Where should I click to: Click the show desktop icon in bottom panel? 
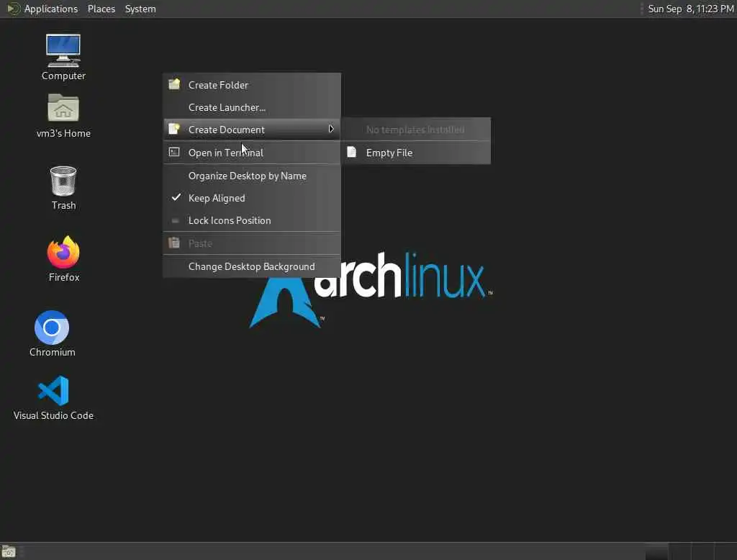(9, 551)
